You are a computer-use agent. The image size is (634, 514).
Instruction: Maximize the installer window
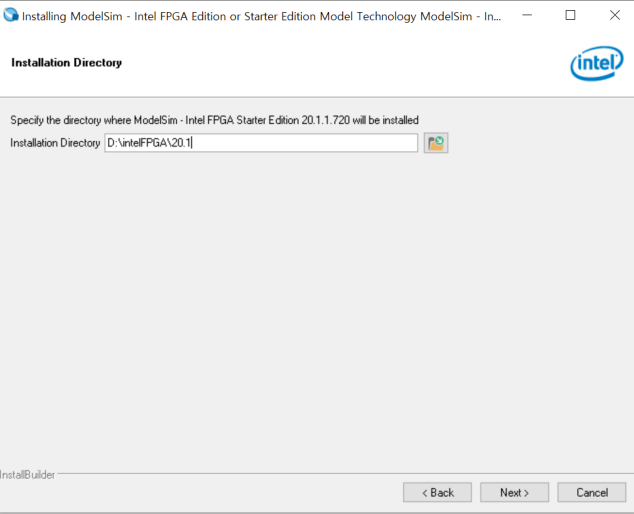tap(570, 15)
